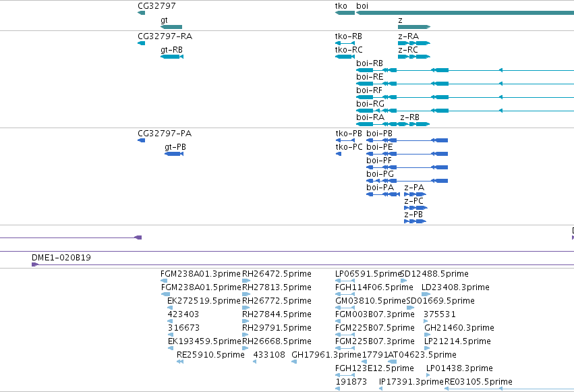
Task: Click the RE03105.5prime EST label
Action: 478,383
